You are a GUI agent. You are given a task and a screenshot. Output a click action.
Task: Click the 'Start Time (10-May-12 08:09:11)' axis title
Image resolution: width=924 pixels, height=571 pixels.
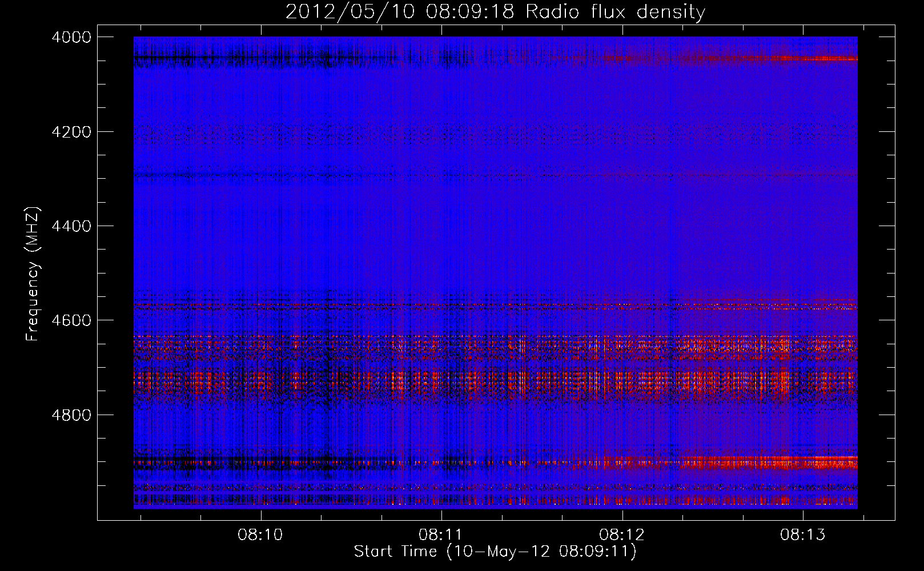click(x=495, y=552)
